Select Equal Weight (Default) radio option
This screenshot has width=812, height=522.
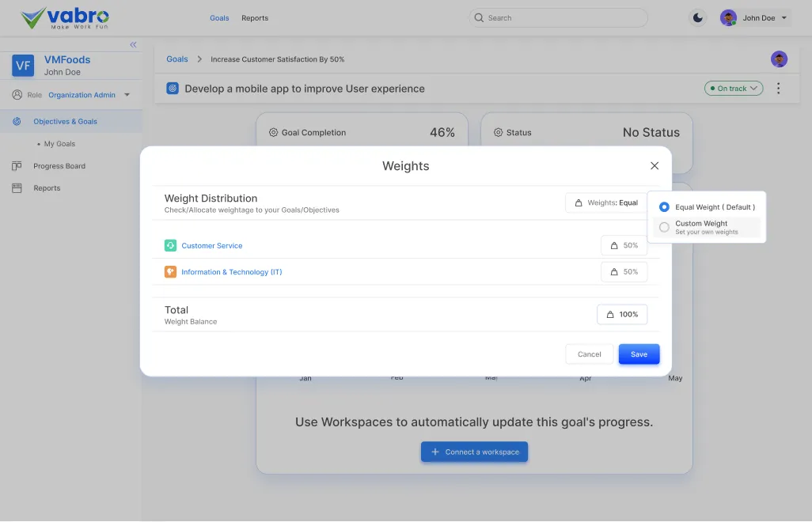tap(664, 207)
